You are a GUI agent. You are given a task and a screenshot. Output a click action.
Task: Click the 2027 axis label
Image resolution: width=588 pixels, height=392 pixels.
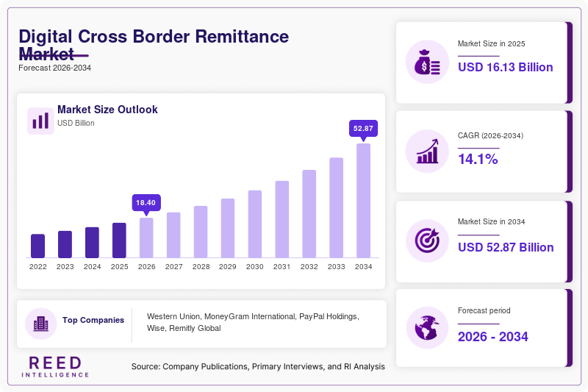coord(174,267)
